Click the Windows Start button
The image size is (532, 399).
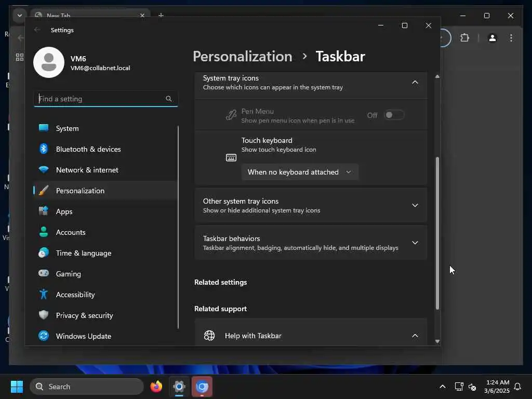tap(17, 387)
